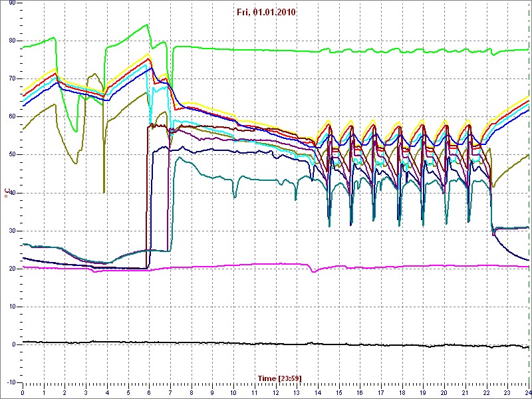The image size is (532, 399).
Task: Select the 10 label on the temperature axis
Action: 11,307
